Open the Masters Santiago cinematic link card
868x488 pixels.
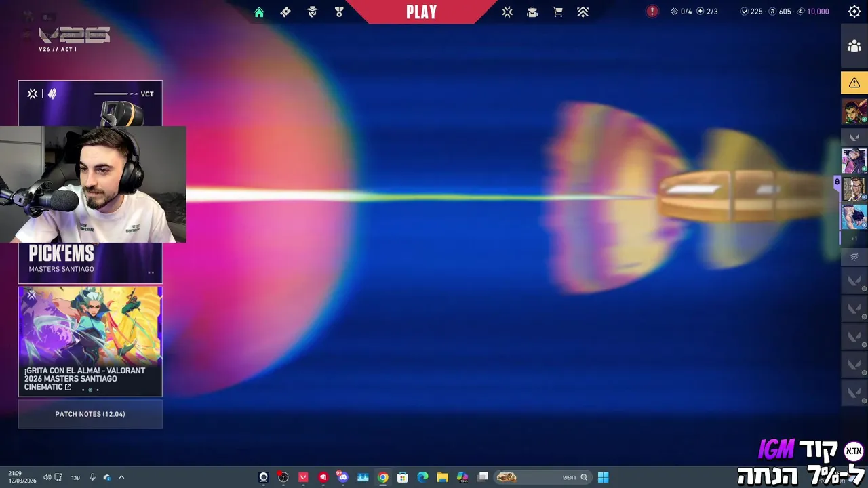point(90,342)
